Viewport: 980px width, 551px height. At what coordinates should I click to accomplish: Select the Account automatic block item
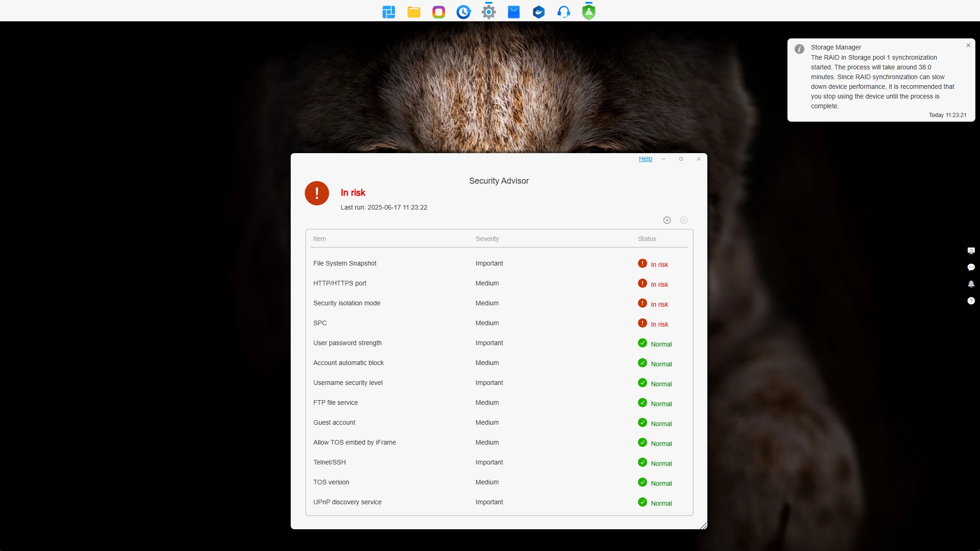[x=349, y=363]
